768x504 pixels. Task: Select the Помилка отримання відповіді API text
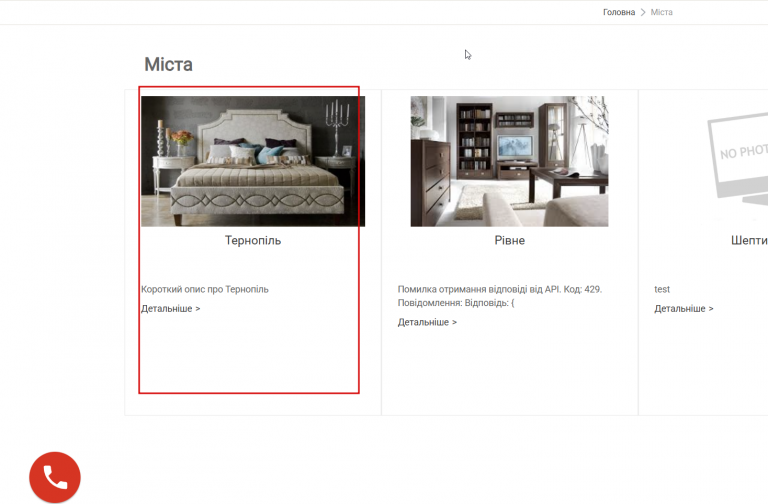(500, 296)
